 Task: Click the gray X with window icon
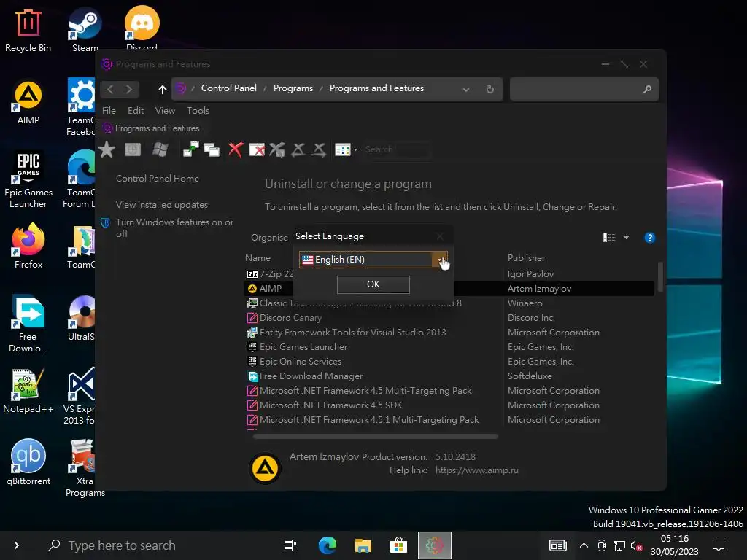276,149
